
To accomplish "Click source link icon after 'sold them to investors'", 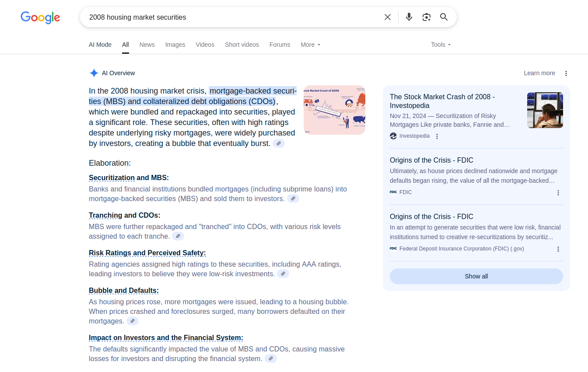I will (293, 198).
